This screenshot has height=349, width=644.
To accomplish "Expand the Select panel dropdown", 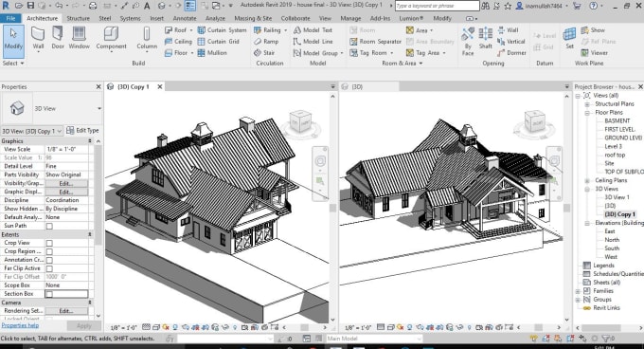I will point(13,64).
